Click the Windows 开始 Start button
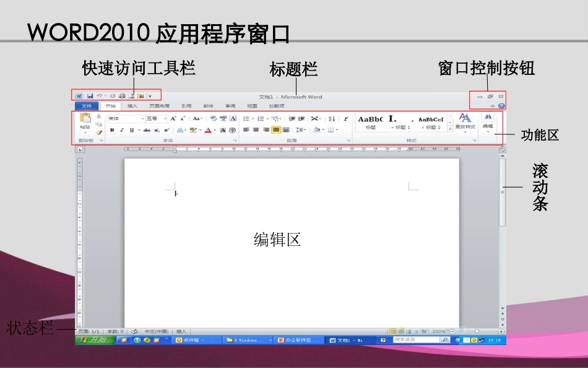This screenshot has width=588, height=368. [95, 340]
